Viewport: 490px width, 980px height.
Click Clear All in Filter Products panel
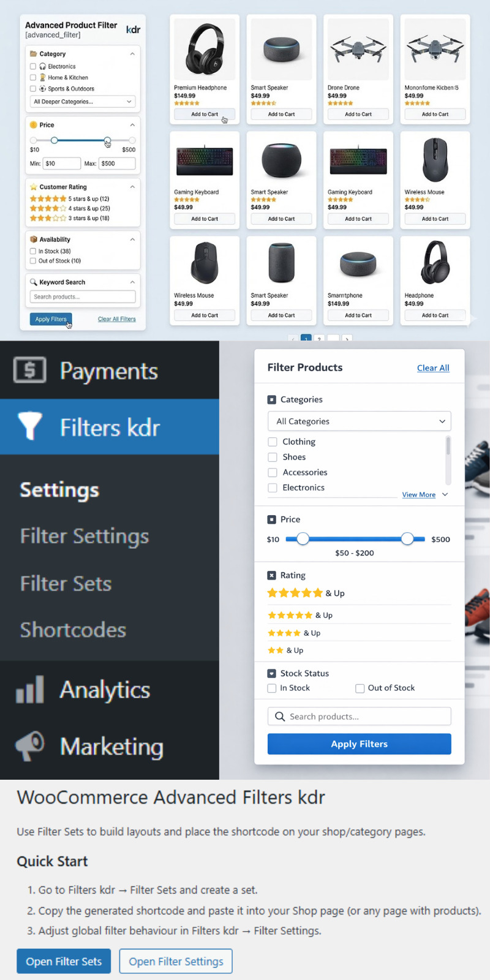tap(433, 368)
